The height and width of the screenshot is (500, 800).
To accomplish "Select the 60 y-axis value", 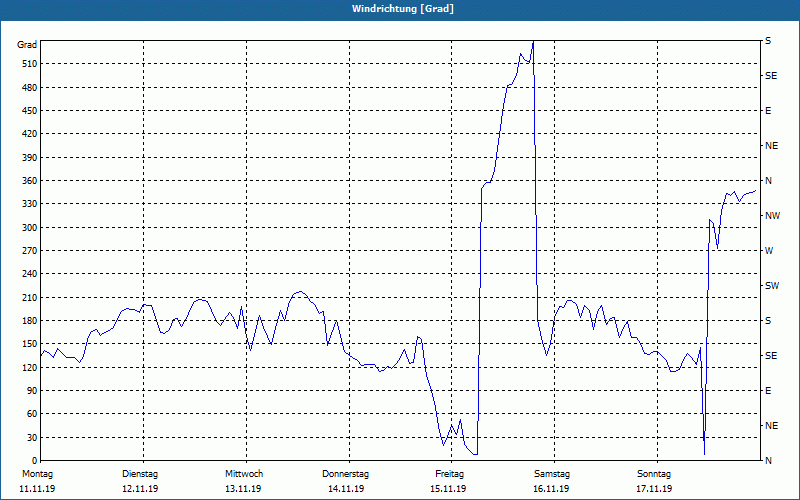I will [x=33, y=414].
